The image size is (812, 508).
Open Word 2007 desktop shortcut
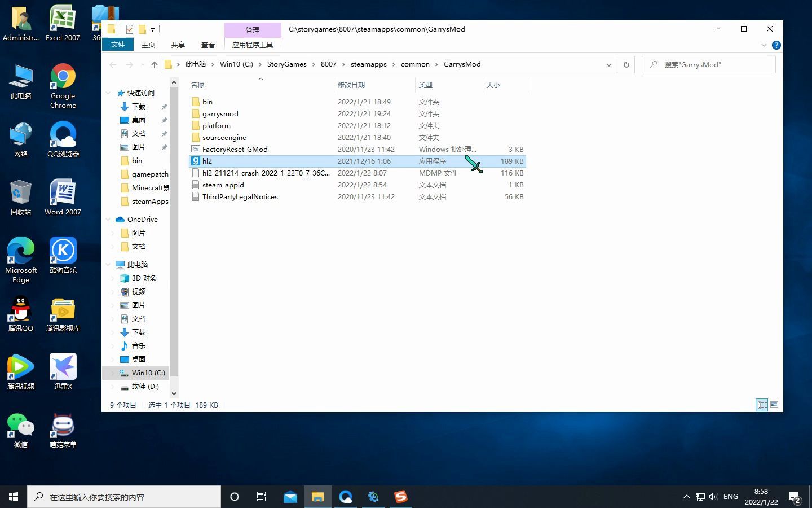[x=63, y=198]
